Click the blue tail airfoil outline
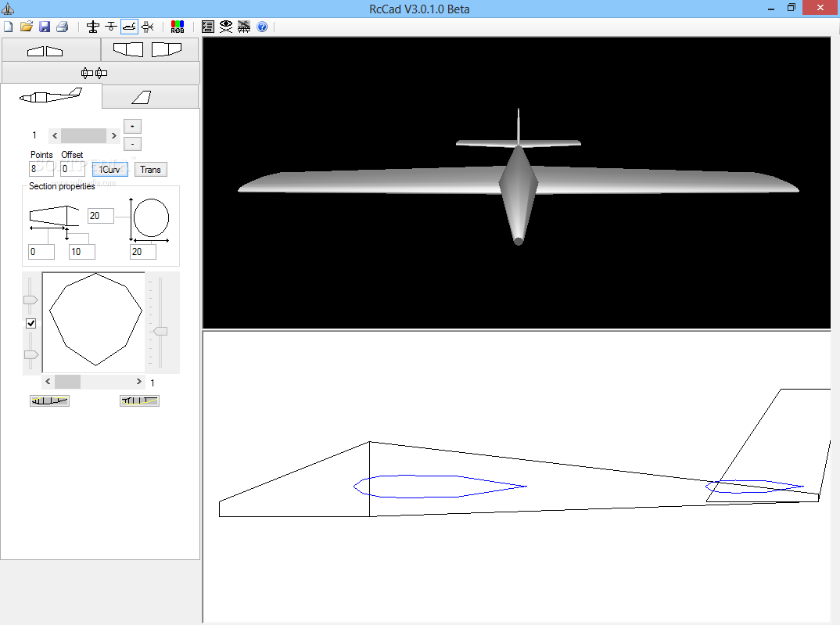840x625 pixels. (x=754, y=487)
